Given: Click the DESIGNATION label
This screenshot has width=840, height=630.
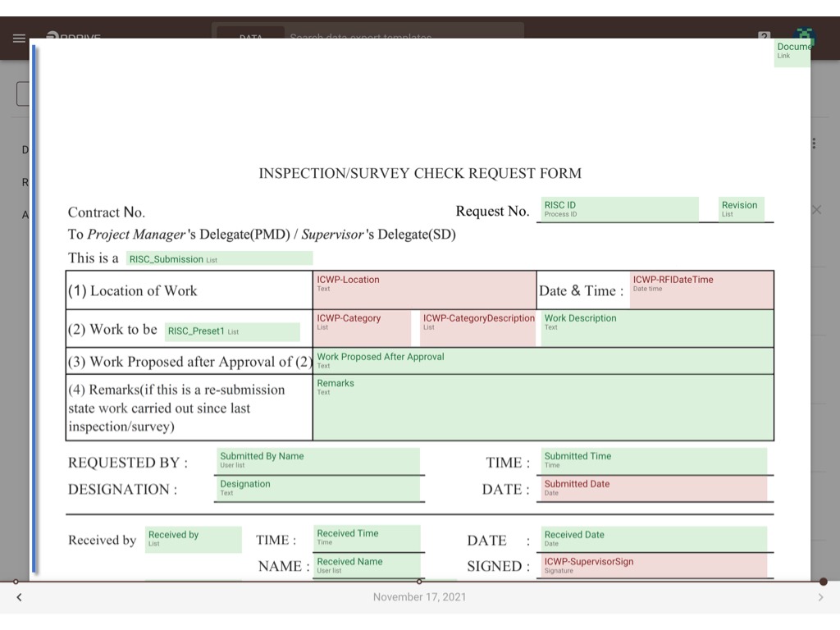Looking at the screenshot, I should pyautogui.click(x=122, y=489).
